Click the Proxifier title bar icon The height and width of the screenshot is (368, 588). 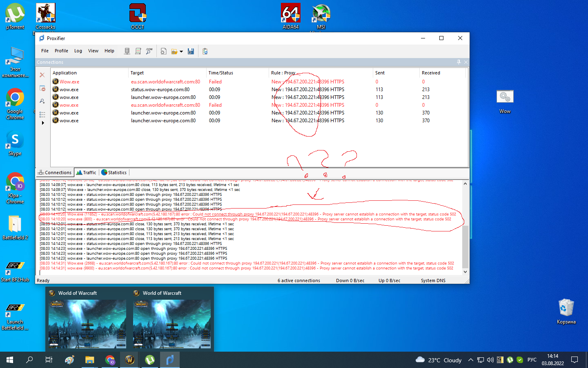point(42,38)
